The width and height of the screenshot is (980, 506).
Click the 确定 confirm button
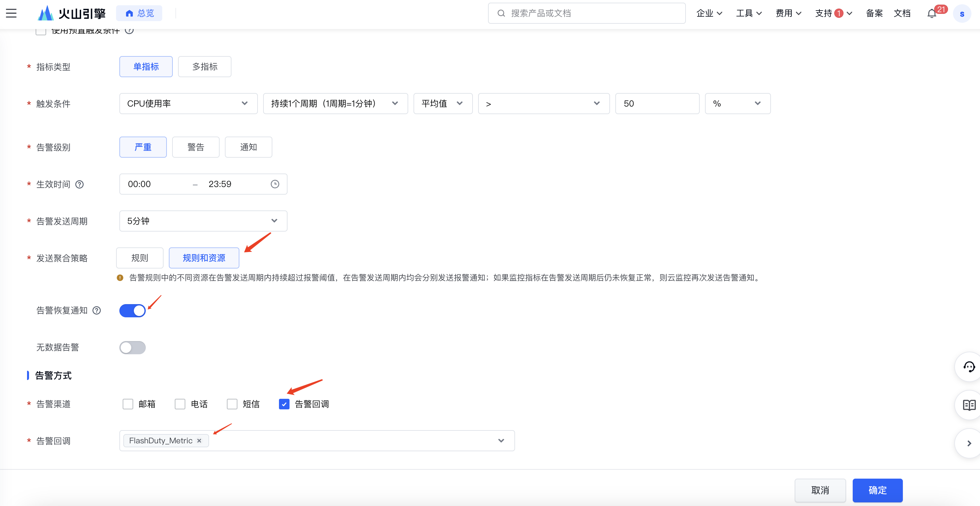pyautogui.click(x=877, y=490)
